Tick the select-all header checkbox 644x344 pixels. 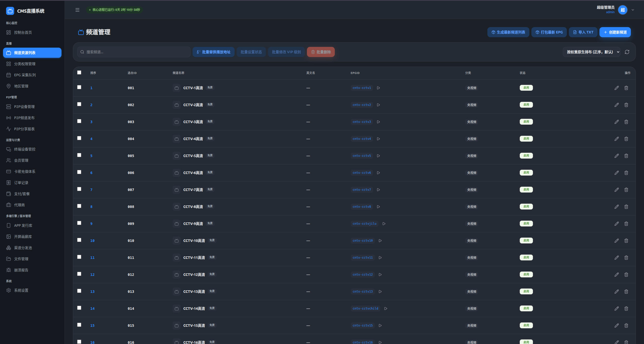click(x=79, y=72)
